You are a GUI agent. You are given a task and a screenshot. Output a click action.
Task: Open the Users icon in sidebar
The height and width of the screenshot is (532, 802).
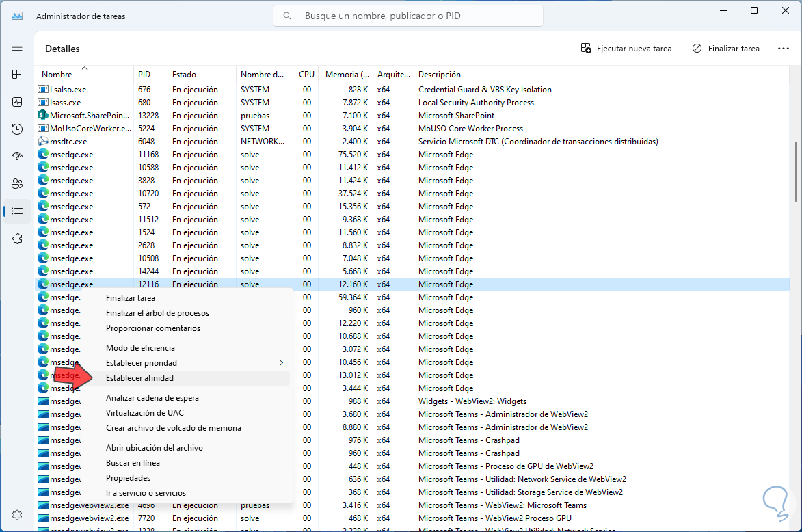coord(17,184)
